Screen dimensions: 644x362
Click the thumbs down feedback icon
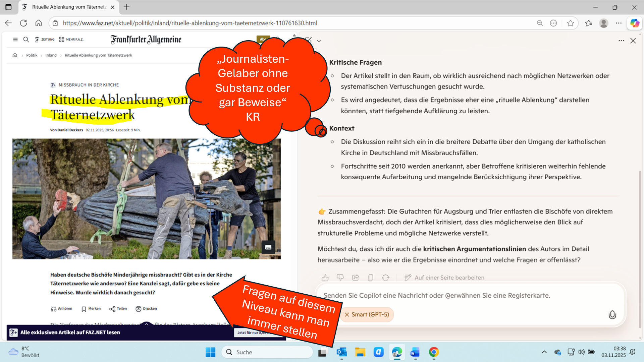(x=340, y=278)
